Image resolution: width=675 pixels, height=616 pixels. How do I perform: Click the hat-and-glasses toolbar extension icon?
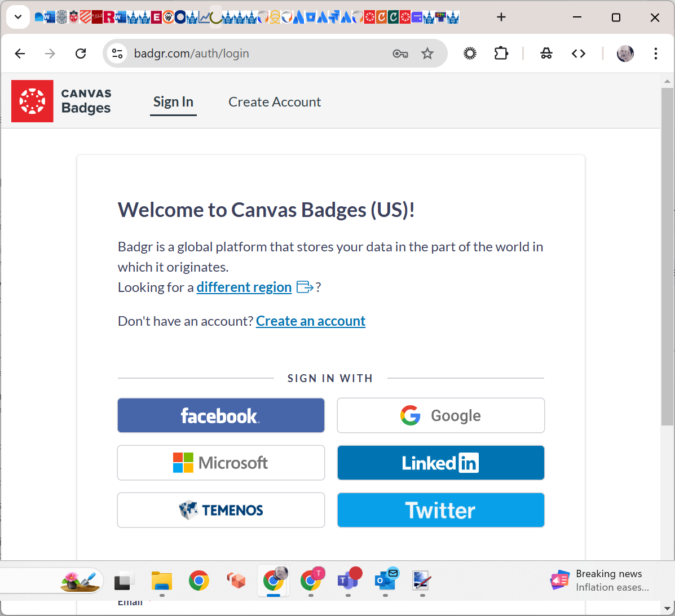tap(546, 54)
